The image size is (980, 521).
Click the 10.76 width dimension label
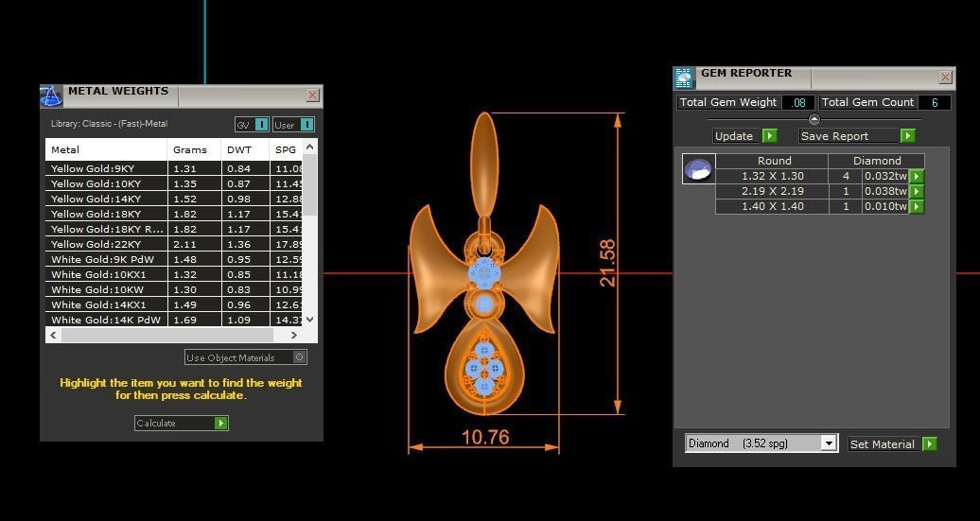[x=485, y=437]
